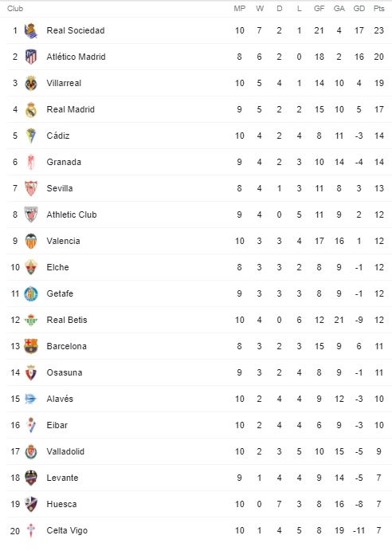The height and width of the screenshot is (551, 392).
Task: Click the Alavés crest icon
Action: coord(30,399)
